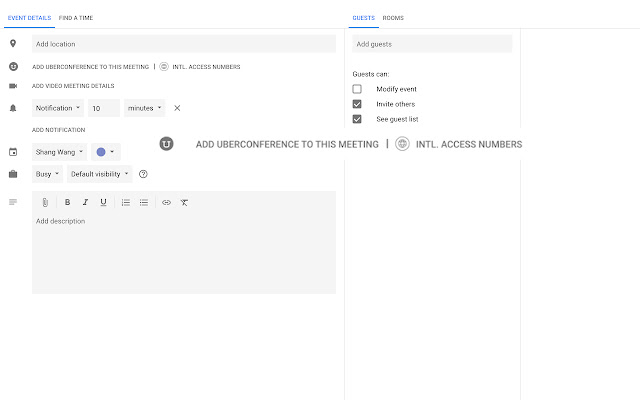
Task: Click Add Video Meeting Details
Action: click(x=73, y=86)
